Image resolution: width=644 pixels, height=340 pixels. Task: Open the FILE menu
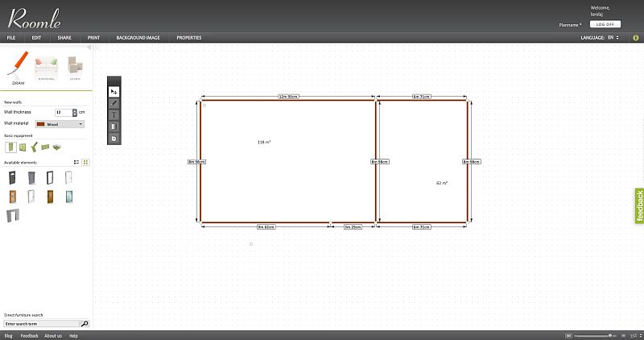tap(11, 37)
